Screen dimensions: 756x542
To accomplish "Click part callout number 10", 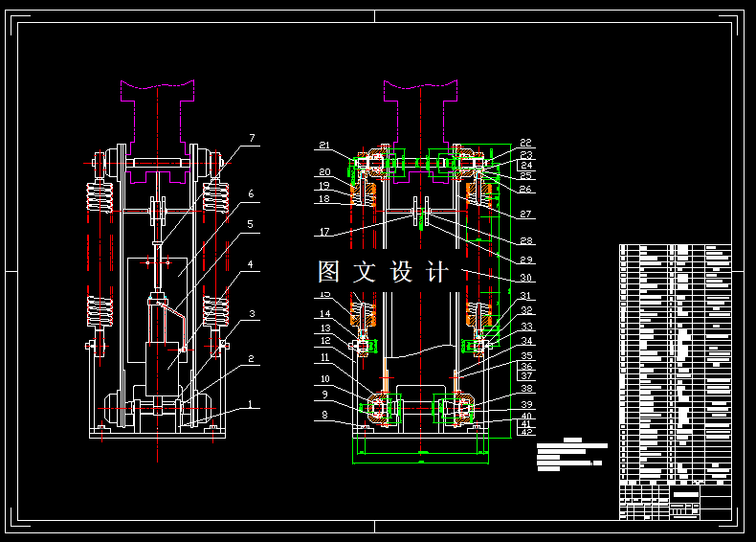I will point(325,379).
